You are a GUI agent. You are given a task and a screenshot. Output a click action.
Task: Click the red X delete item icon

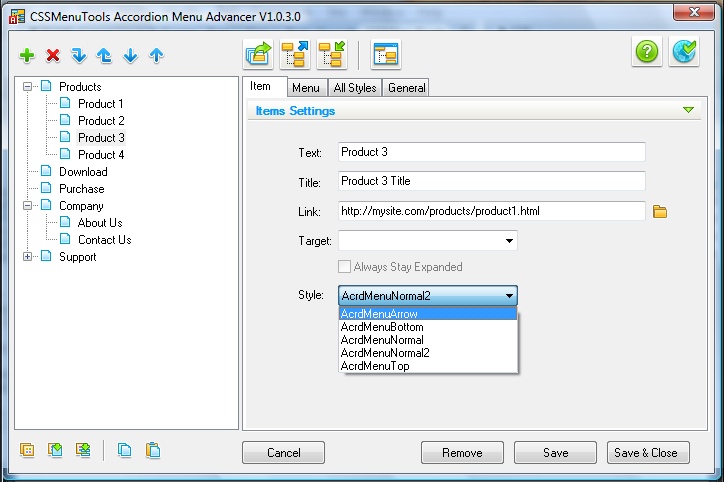pos(53,55)
